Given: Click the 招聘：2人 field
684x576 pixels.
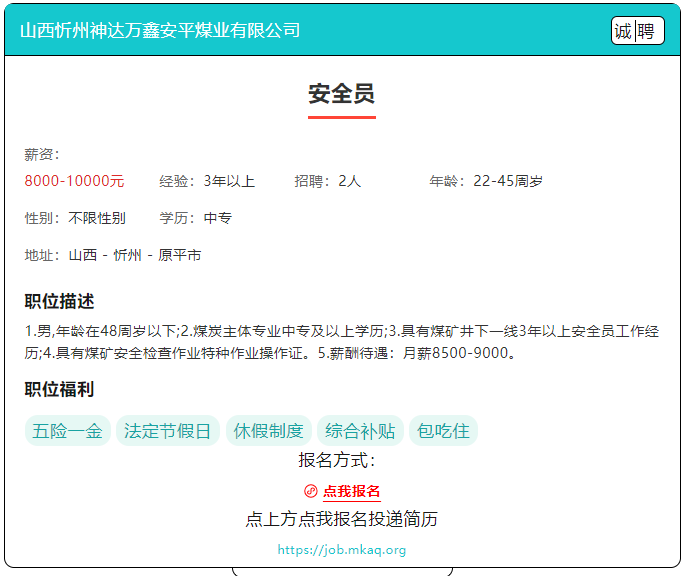Looking at the screenshot, I should point(328,181).
